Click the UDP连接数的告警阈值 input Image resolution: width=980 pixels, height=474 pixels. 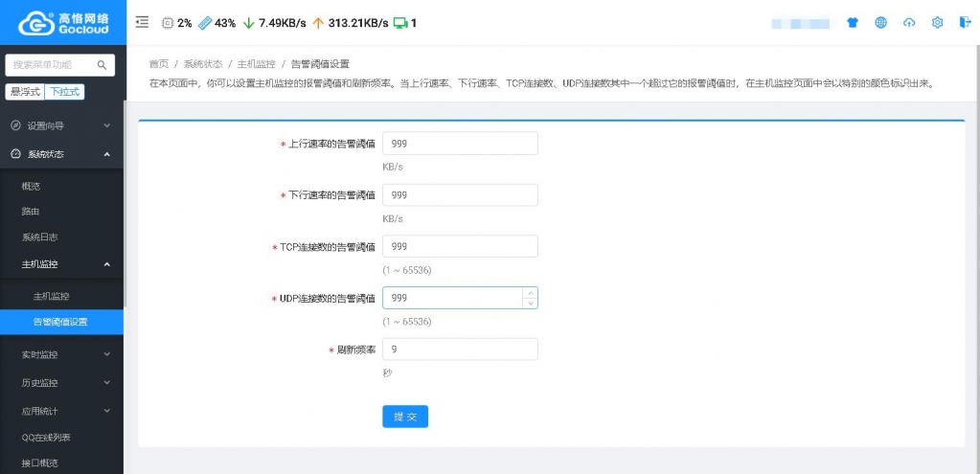460,298
